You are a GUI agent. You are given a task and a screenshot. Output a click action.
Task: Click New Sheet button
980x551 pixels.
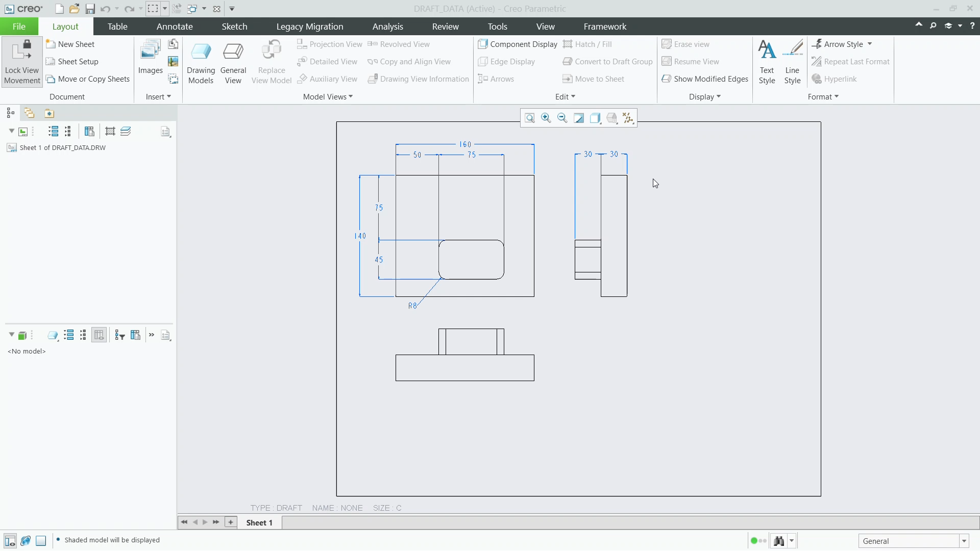[x=70, y=44]
